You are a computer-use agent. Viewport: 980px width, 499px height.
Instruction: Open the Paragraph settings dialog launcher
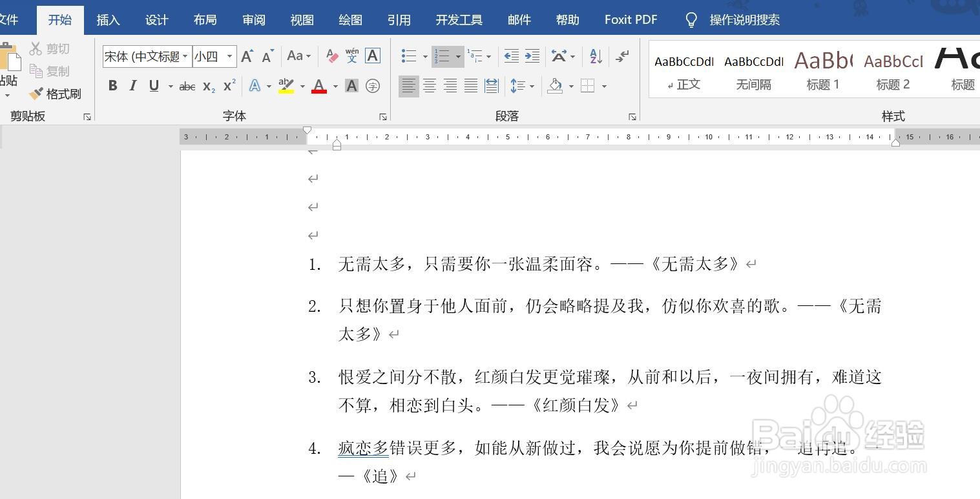(x=632, y=116)
